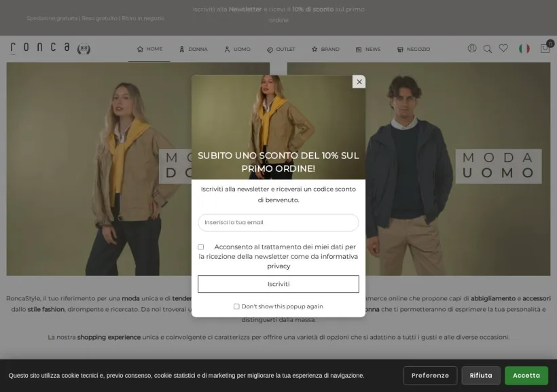This screenshot has height=392, width=557.
Task: Go to the Outlet section
Action: [281, 50]
